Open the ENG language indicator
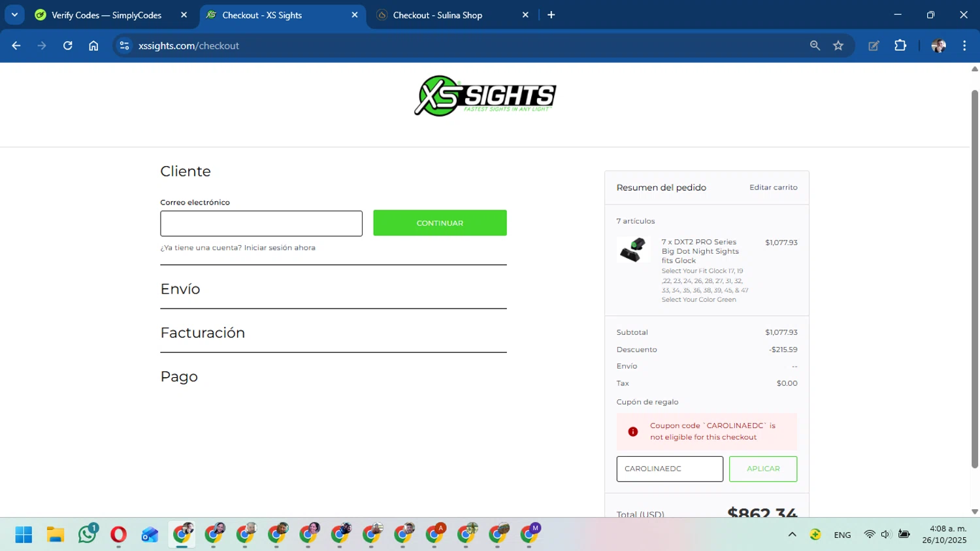Viewport: 980px width, 551px height. coord(842,535)
